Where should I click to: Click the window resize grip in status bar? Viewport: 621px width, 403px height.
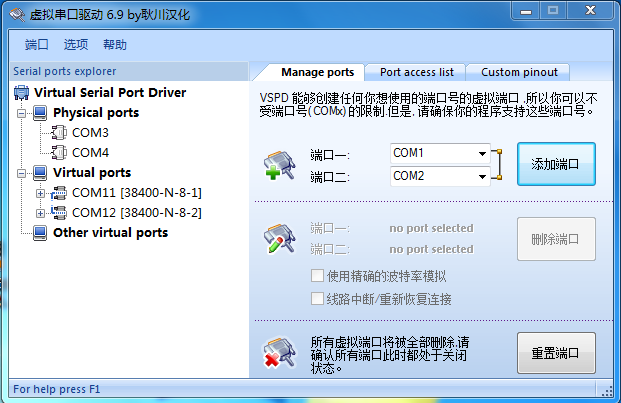[606, 390]
